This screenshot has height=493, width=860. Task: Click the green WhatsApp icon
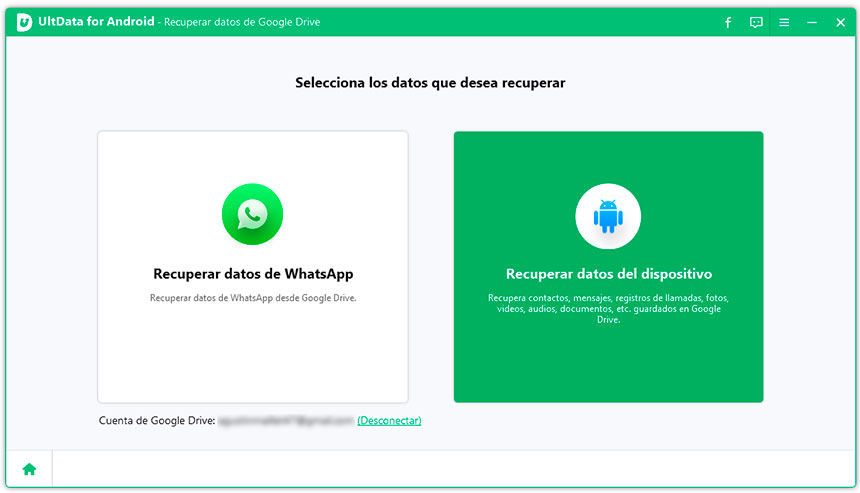(252, 214)
